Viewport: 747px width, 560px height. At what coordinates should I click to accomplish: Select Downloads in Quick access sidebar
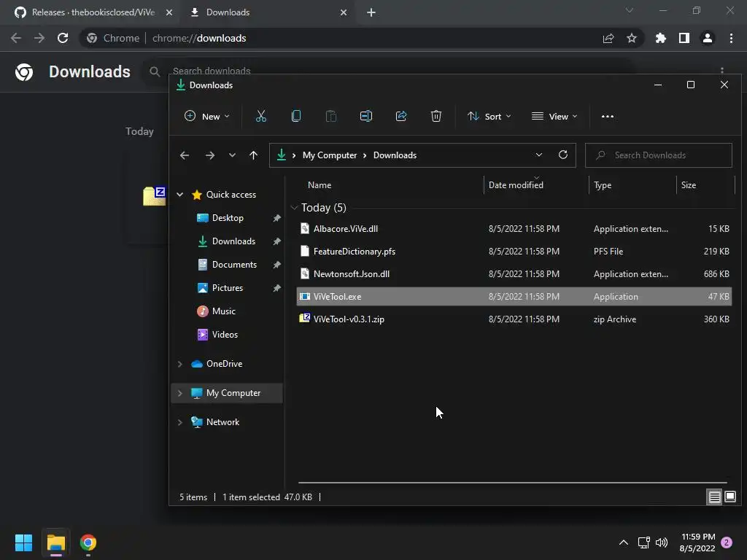233,241
